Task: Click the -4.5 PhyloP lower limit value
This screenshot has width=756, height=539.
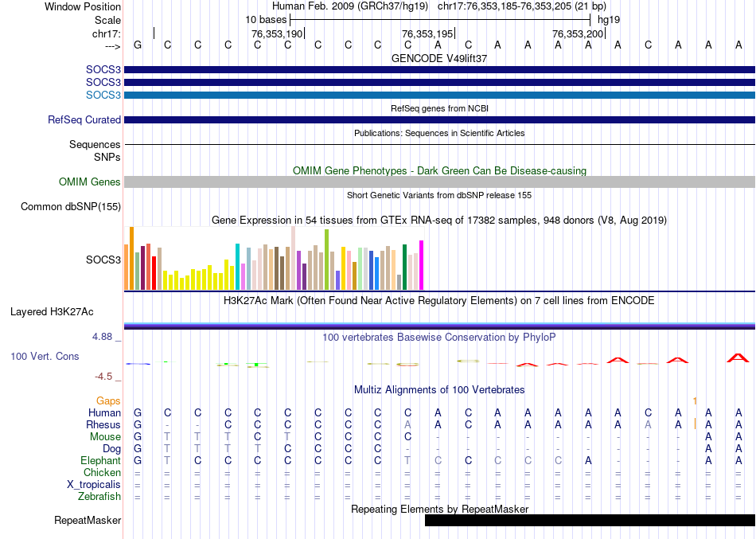Action: pos(103,377)
